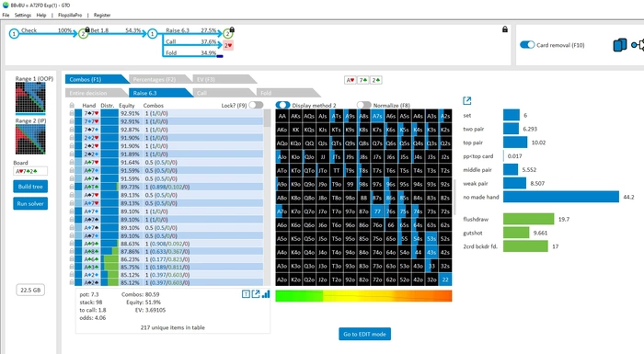
Task: Select the 77 cell in hand matrix
Action: 377,211
